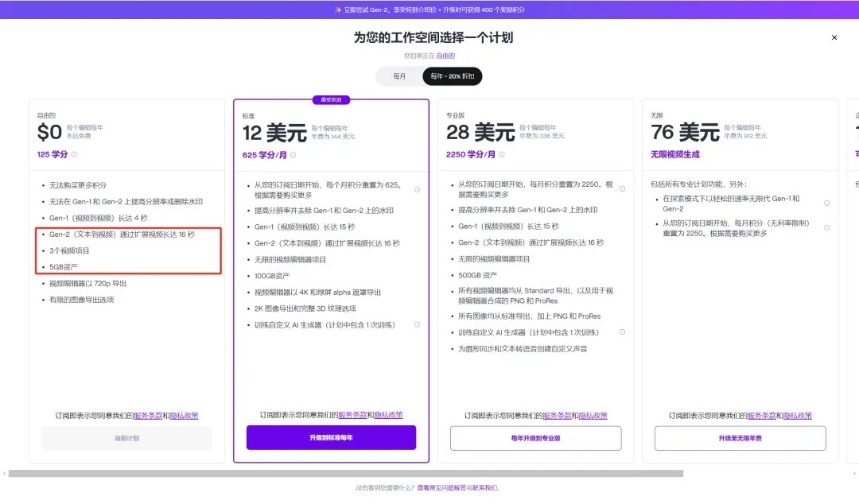859x504 pixels.
Task: Click 升级到标准每年 button
Action: click(331, 438)
